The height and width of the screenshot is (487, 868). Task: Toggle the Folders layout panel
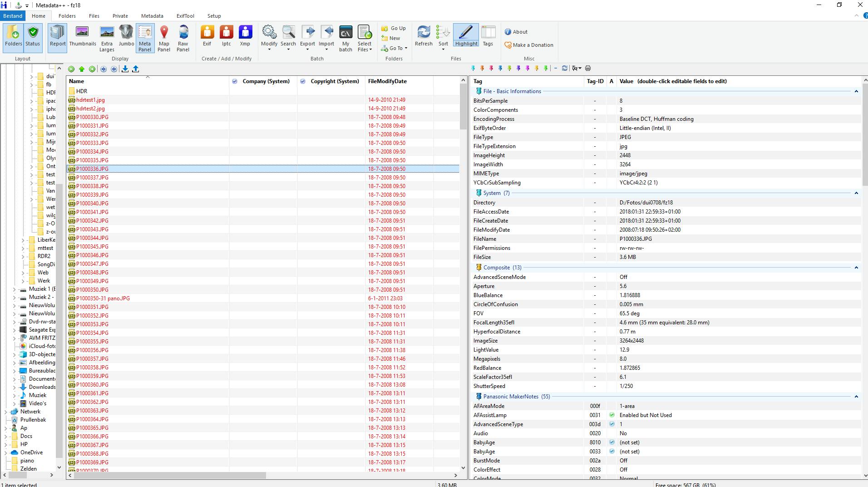[14, 36]
